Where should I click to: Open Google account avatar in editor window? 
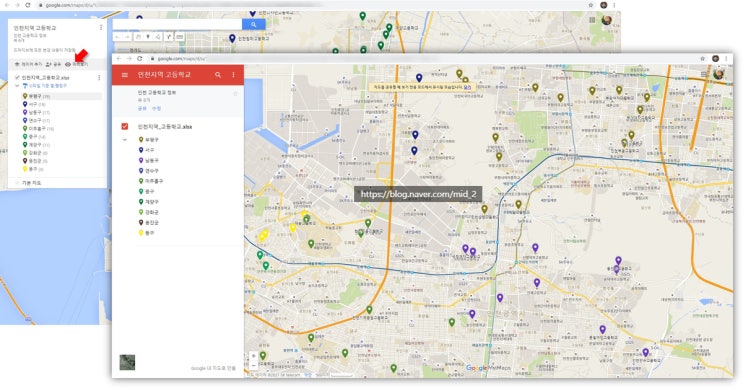pyautogui.click(x=607, y=20)
